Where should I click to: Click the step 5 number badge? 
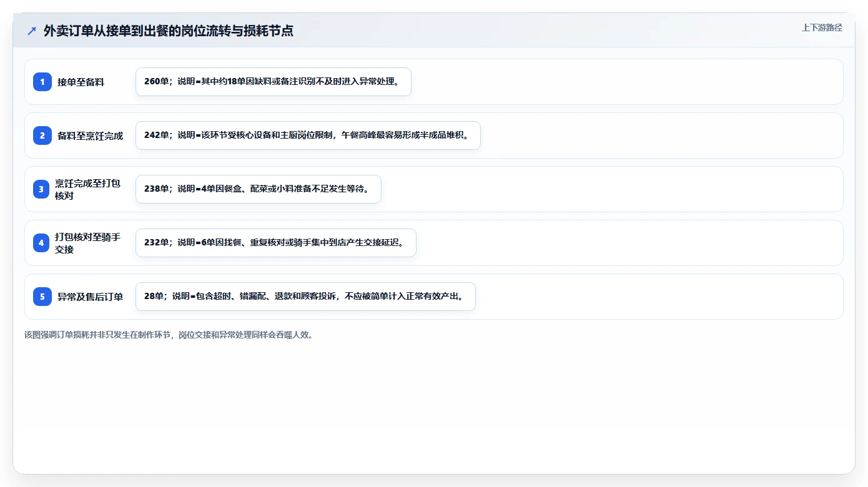pyautogui.click(x=42, y=297)
